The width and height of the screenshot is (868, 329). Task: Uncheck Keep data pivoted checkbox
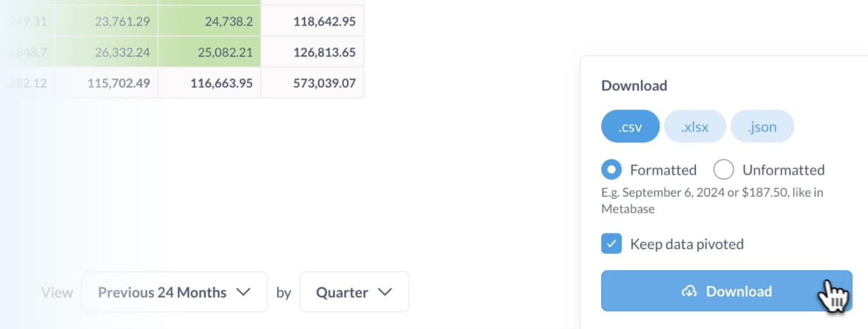point(611,244)
